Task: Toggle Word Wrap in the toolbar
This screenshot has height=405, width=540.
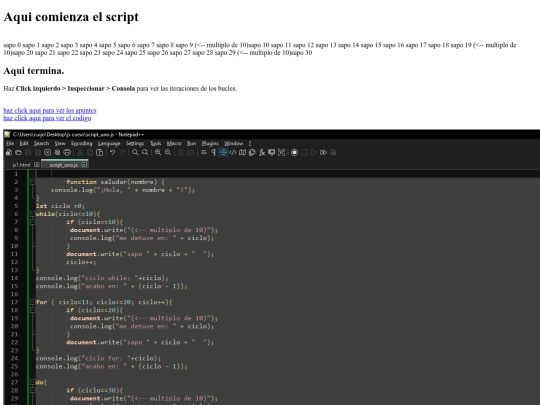Action: click(204, 152)
